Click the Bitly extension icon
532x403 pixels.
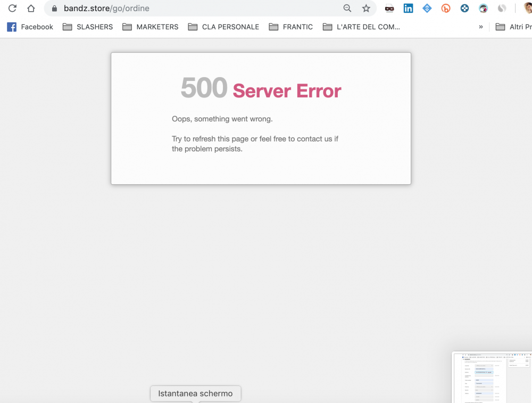tap(445, 8)
